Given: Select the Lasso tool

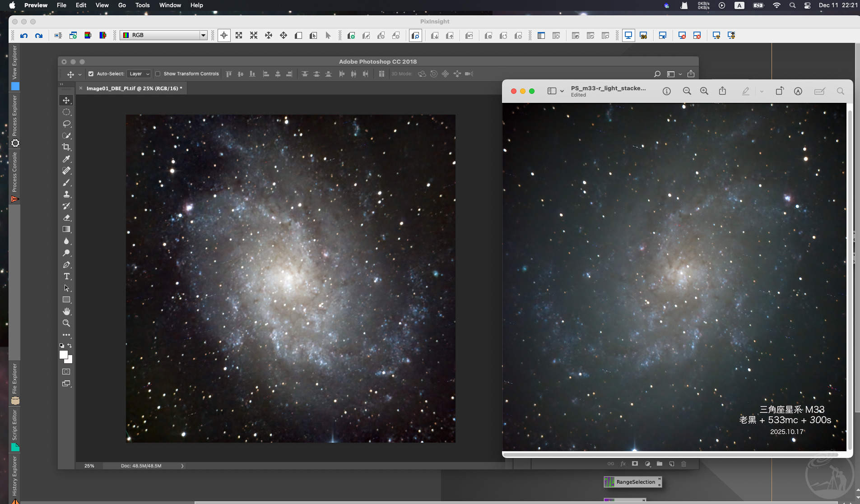Looking at the screenshot, I should [x=66, y=124].
